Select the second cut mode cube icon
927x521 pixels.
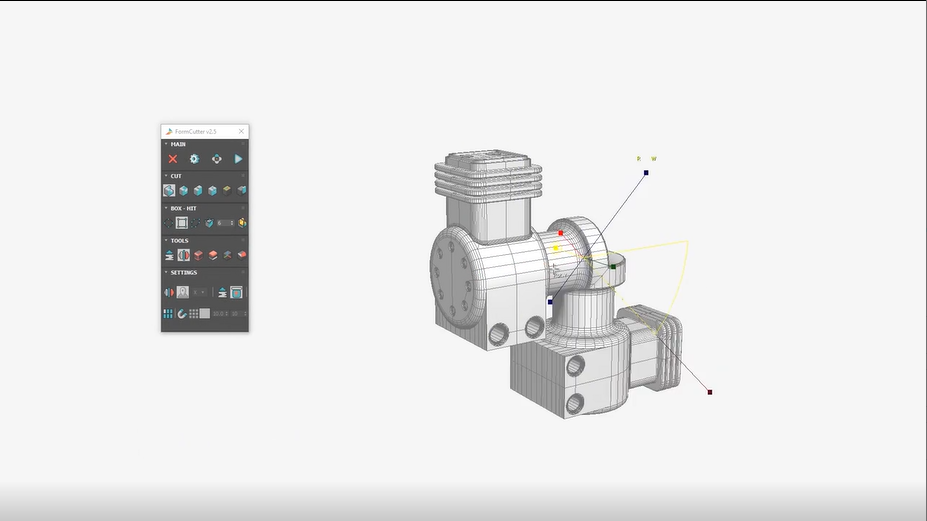tap(183, 190)
